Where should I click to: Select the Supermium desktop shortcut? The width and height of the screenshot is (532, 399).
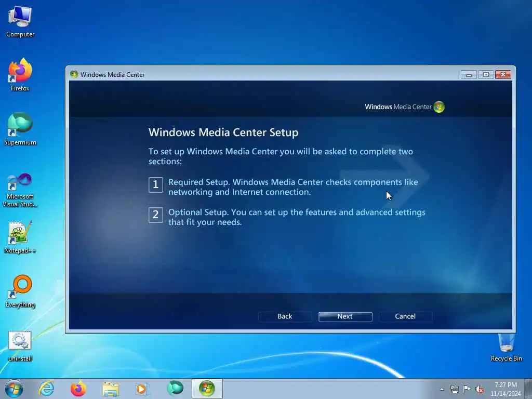(x=20, y=129)
